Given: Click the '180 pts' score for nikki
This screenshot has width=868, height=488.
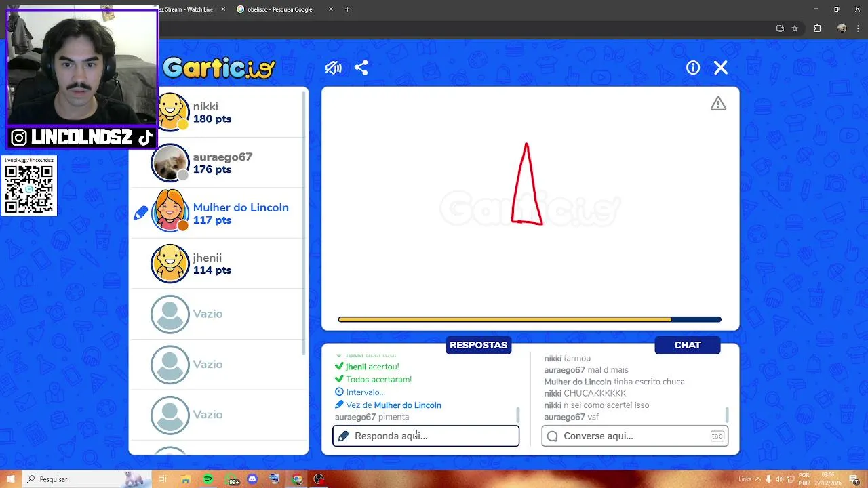Looking at the screenshot, I should click(212, 119).
